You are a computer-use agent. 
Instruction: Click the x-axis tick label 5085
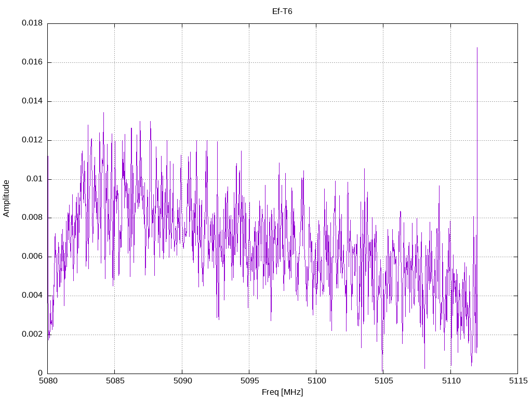pos(115,381)
